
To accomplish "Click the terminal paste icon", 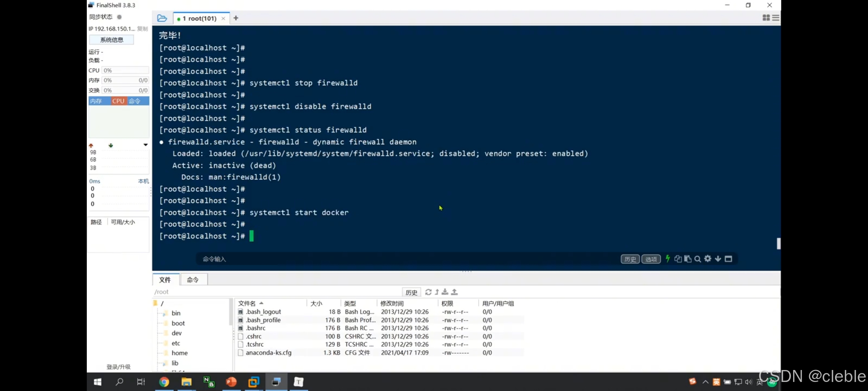I will (x=688, y=259).
